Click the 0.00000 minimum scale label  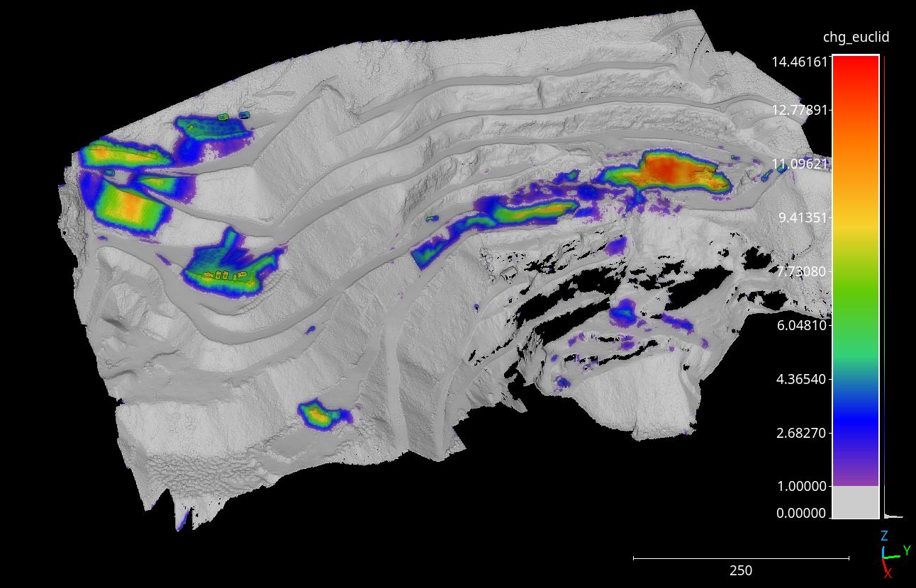click(801, 514)
